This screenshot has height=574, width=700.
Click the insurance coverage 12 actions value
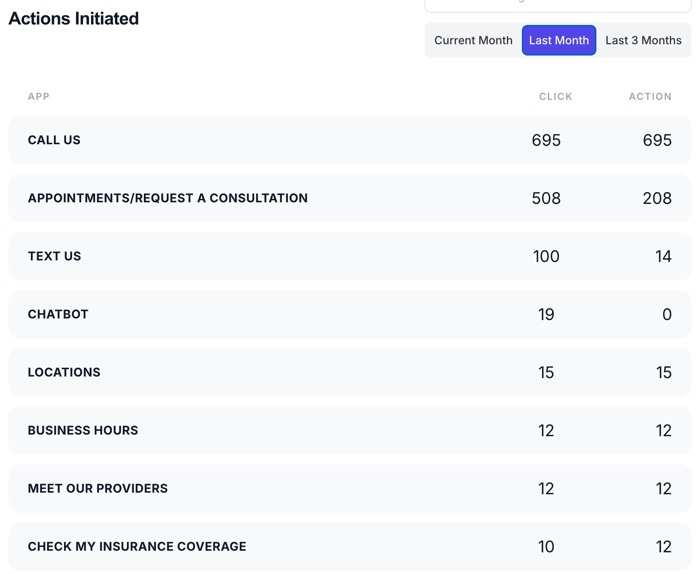point(663,546)
